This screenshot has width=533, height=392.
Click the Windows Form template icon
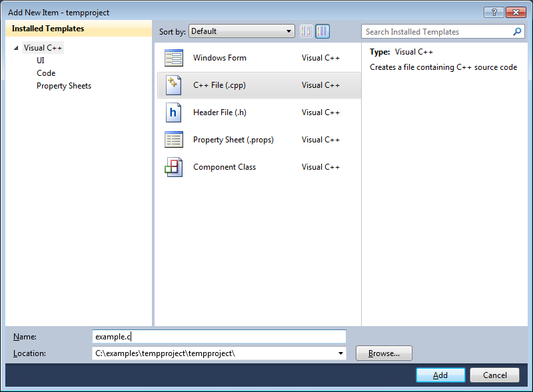point(173,58)
